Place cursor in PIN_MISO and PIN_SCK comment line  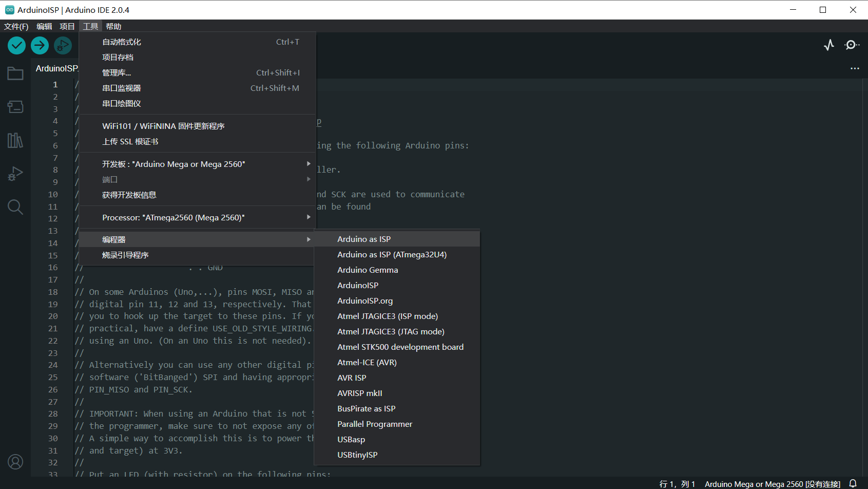pyautogui.click(x=133, y=389)
